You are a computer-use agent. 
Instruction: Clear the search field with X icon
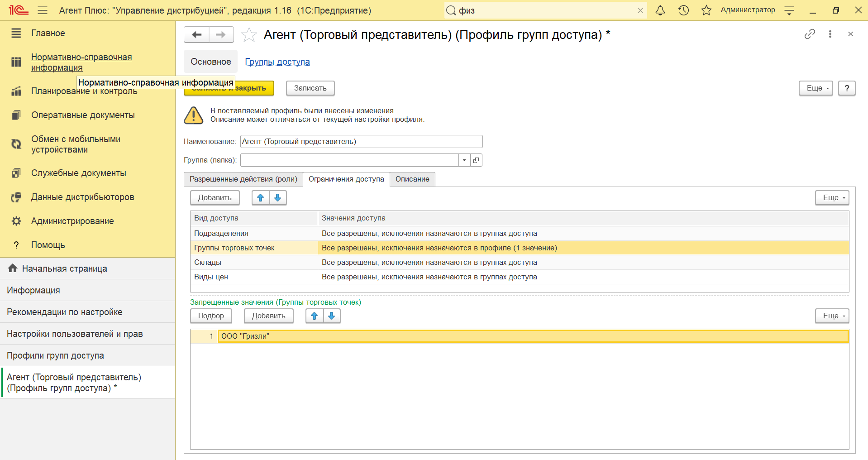pyautogui.click(x=640, y=10)
